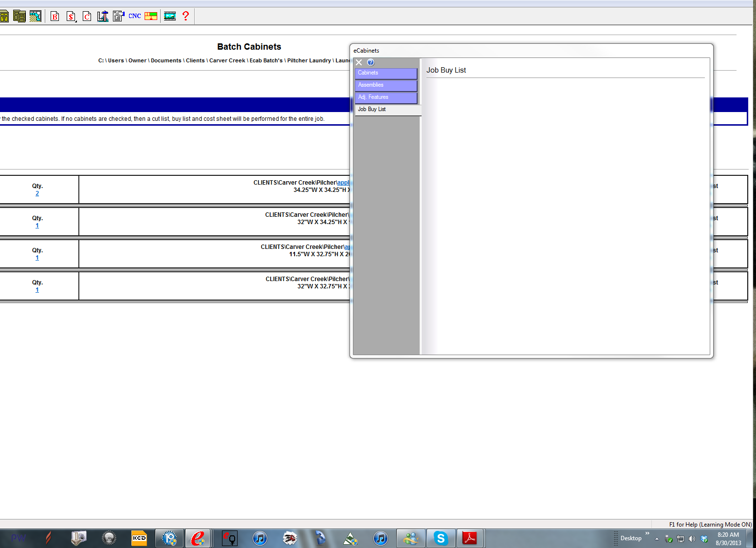
Task: Open the dollar sign cost sheet icon
Action: tap(71, 17)
